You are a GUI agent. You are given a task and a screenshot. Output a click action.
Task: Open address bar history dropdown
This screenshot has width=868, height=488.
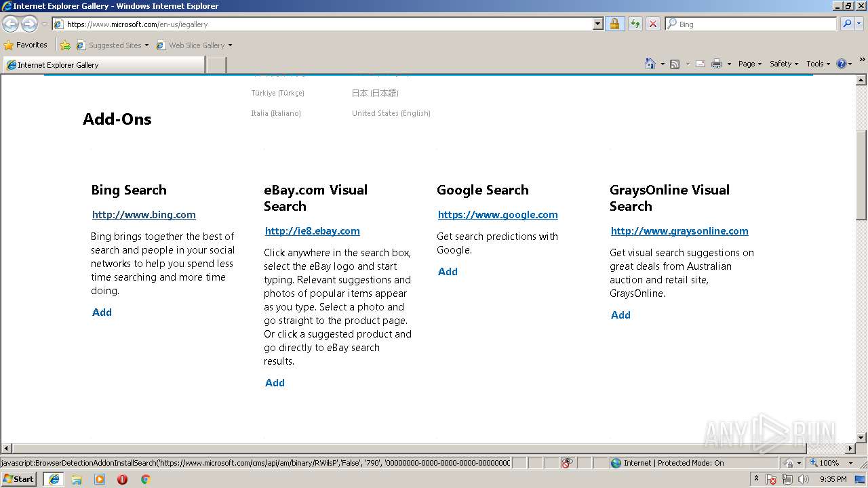coord(597,24)
